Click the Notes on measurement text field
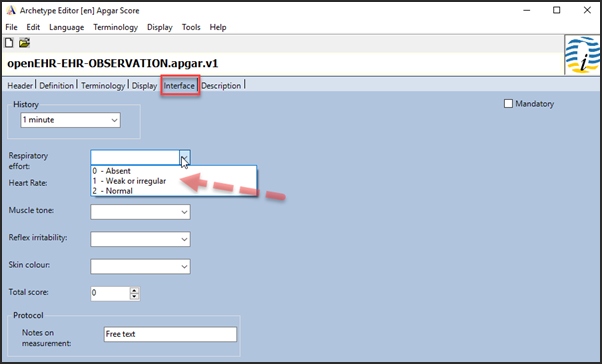 point(170,334)
